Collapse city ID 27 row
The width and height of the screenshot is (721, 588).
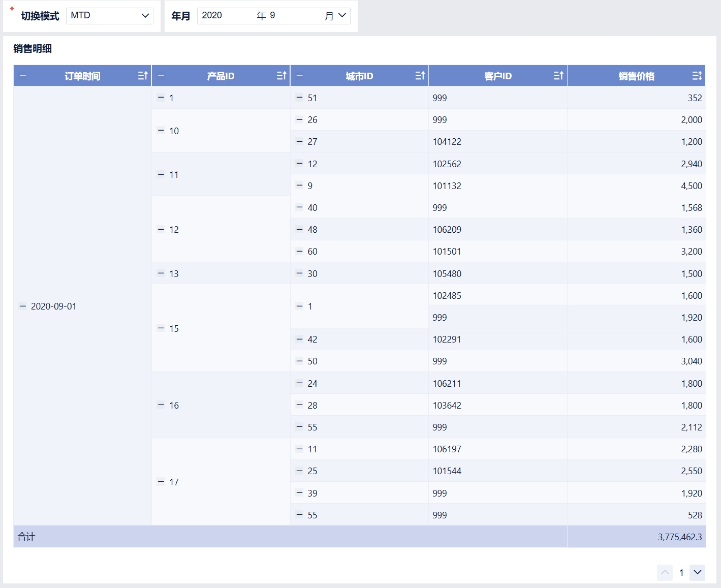(x=300, y=141)
